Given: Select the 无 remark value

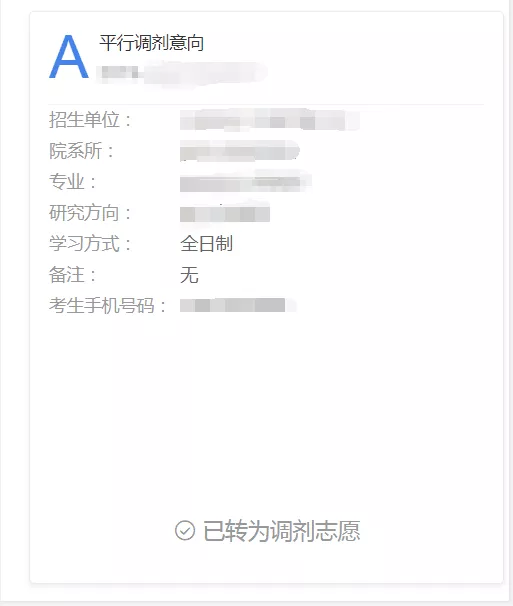Looking at the screenshot, I should (189, 275).
